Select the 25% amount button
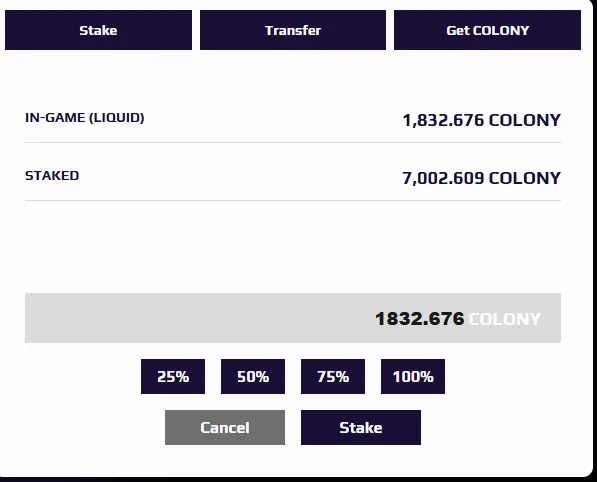 coord(173,377)
